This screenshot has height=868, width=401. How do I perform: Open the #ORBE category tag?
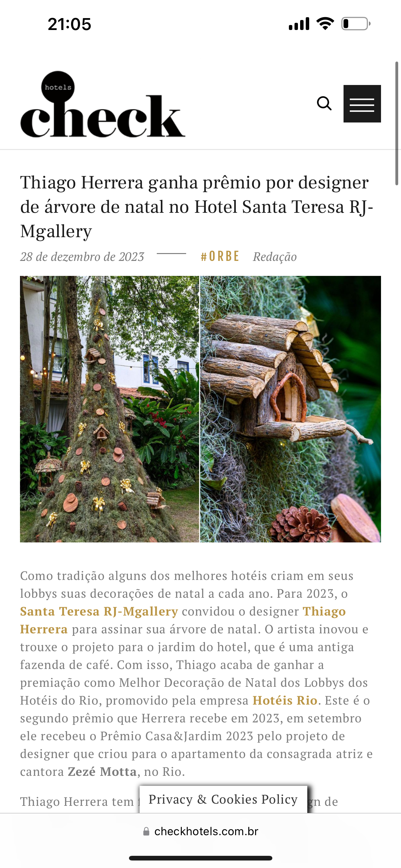pos(220,257)
